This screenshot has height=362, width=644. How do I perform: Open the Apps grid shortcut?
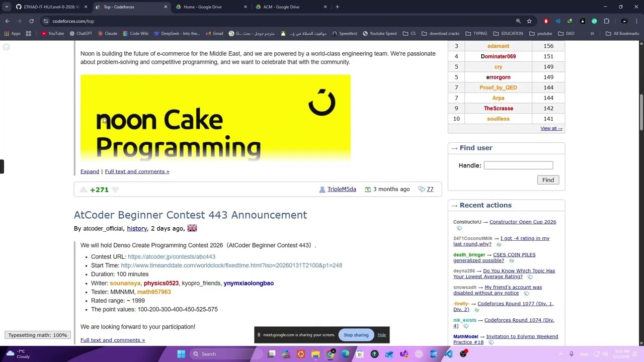pyautogui.click(x=13, y=34)
